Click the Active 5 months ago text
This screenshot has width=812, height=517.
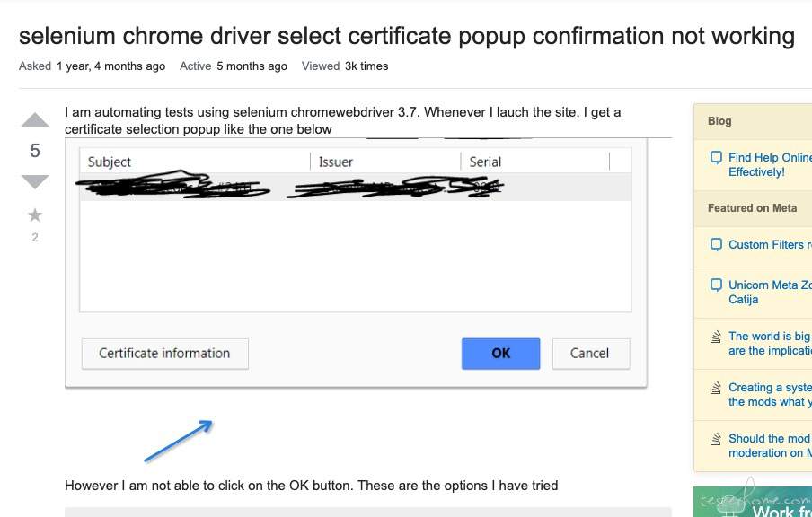(233, 66)
